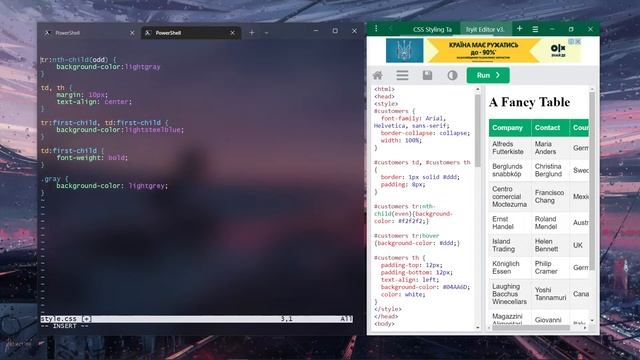
Task: Click the 'color: white;' code line
Action: [403, 294]
